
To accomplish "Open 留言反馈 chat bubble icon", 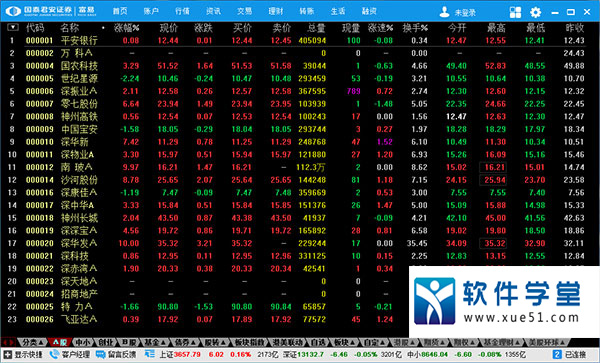I will coord(100,355).
